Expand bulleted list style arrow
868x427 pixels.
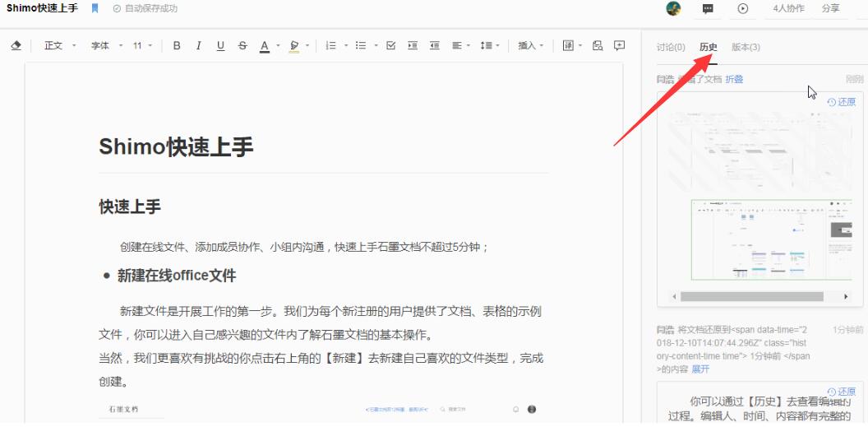pyautogui.click(x=376, y=46)
